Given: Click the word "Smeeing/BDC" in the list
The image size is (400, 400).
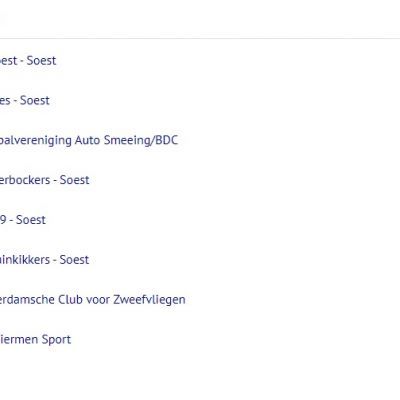Looking at the screenshot, I should tap(141, 140).
